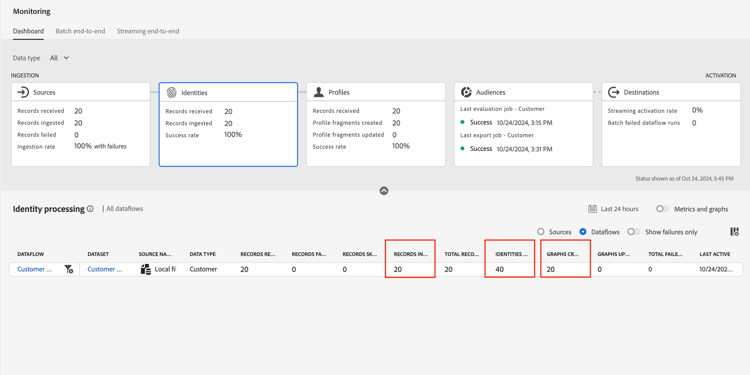Click the 100% with failures ingestion rate

tap(100, 146)
